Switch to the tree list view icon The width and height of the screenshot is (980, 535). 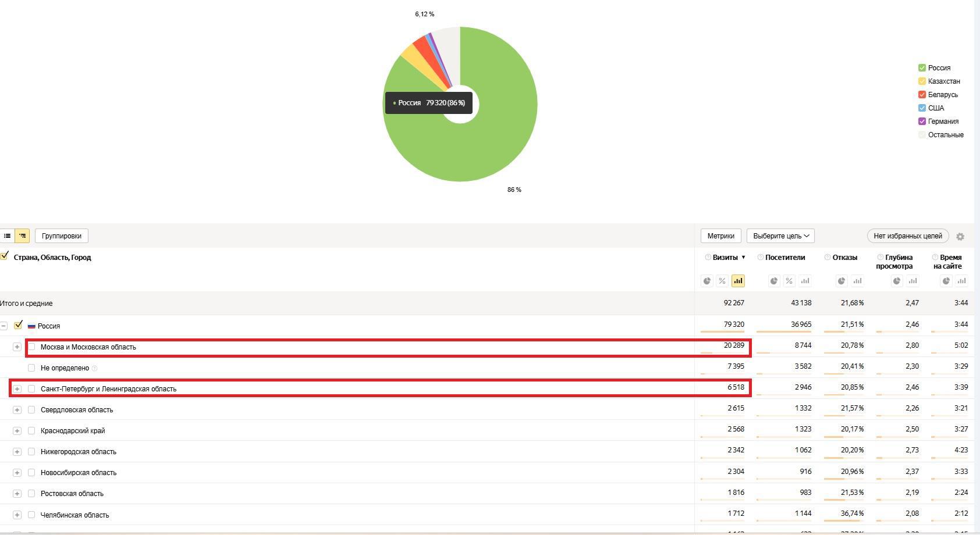pyautogui.click(x=22, y=236)
